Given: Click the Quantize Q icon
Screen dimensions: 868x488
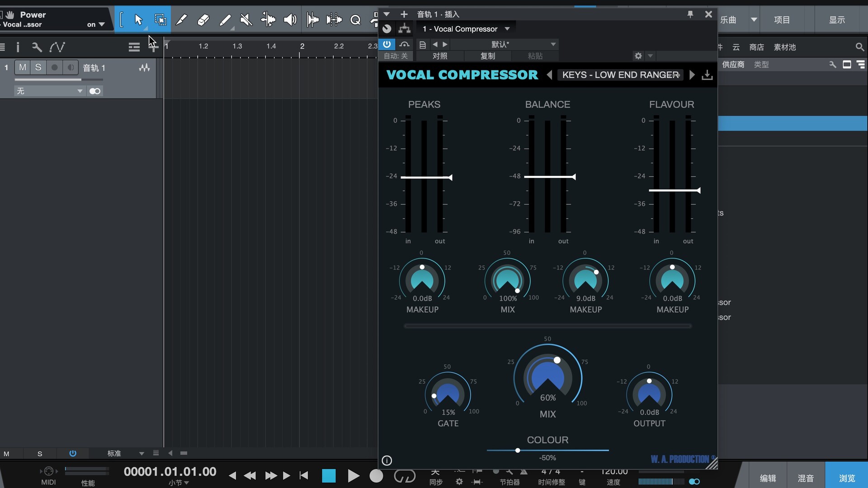Looking at the screenshot, I should [x=356, y=20].
